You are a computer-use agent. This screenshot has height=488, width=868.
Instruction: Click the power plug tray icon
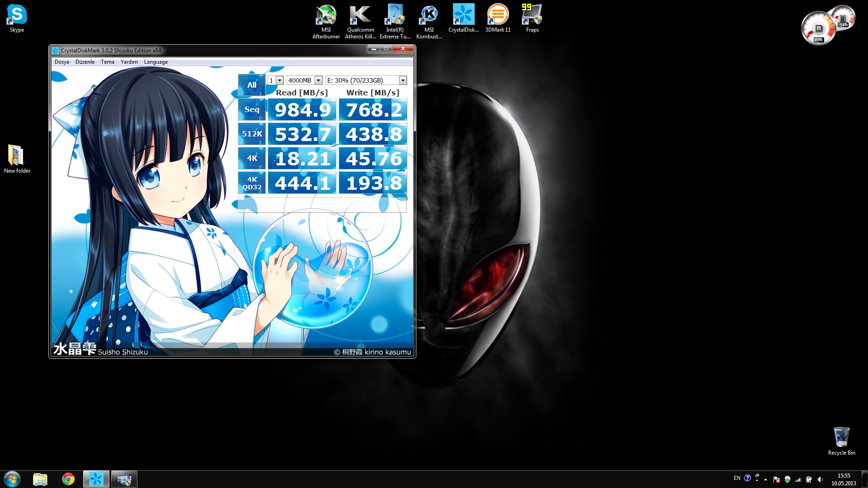[809, 479]
